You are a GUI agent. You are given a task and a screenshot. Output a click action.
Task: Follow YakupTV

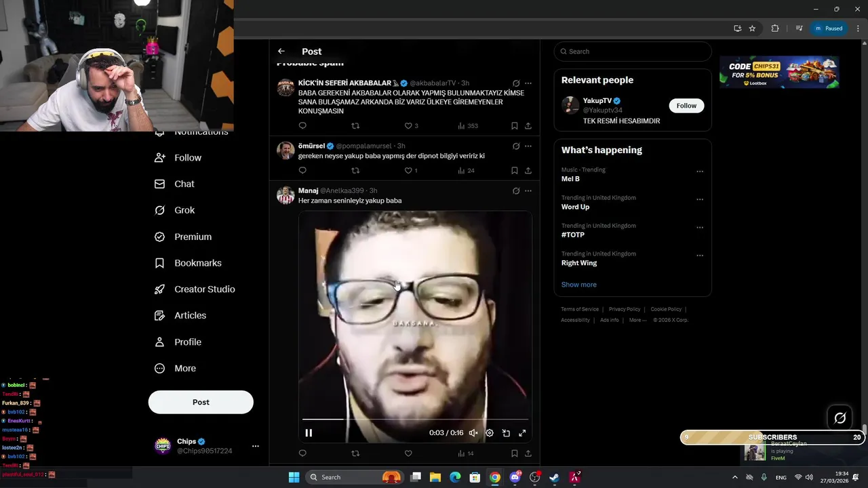(686, 106)
